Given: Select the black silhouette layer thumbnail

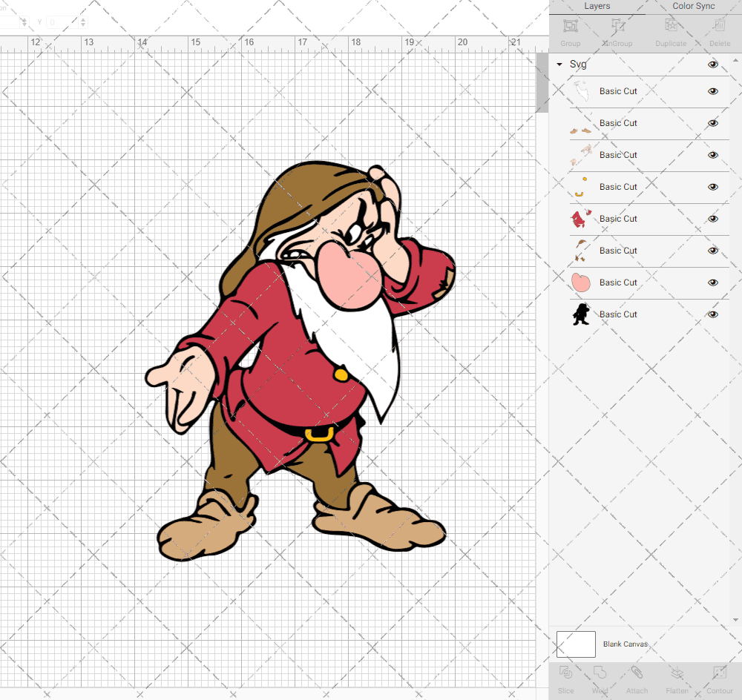Looking at the screenshot, I should click(x=581, y=314).
